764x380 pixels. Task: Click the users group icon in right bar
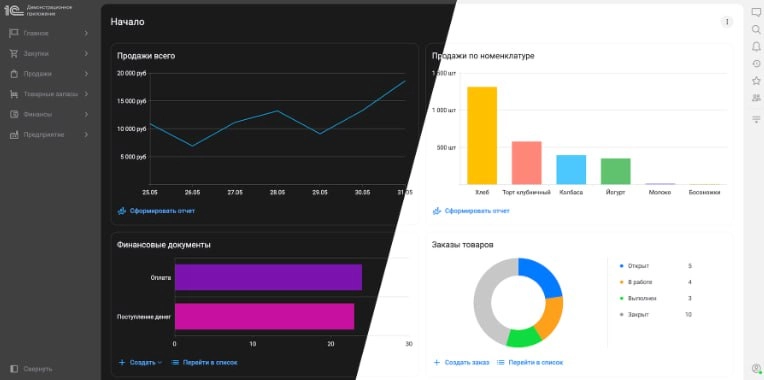click(x=756, y=97)
